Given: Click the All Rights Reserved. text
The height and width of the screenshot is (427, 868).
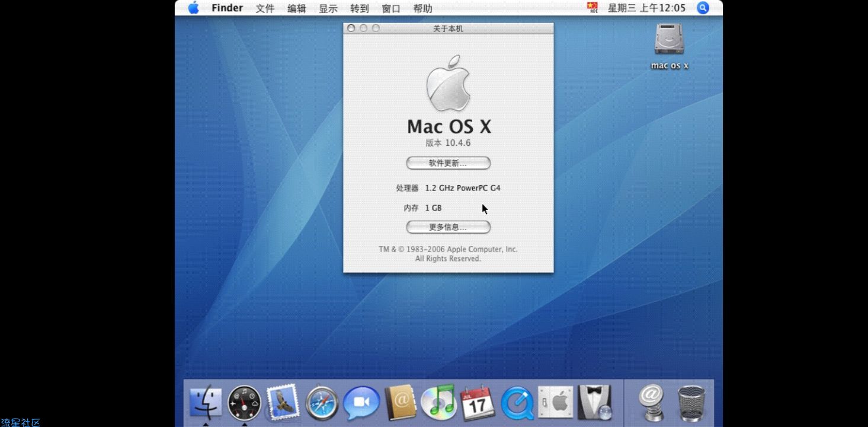Looking at the screenshot, I should pyautogui.click(x=448, y=259).
